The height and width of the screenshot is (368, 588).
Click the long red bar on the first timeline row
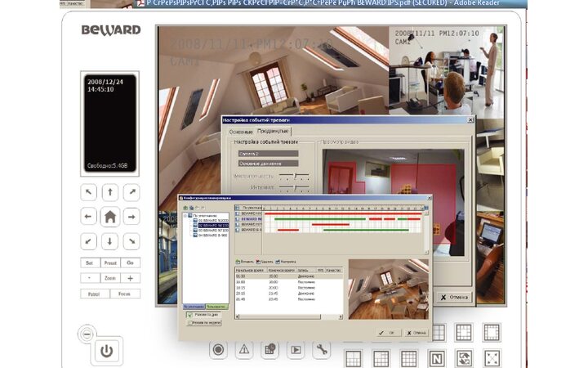[342, 213]
